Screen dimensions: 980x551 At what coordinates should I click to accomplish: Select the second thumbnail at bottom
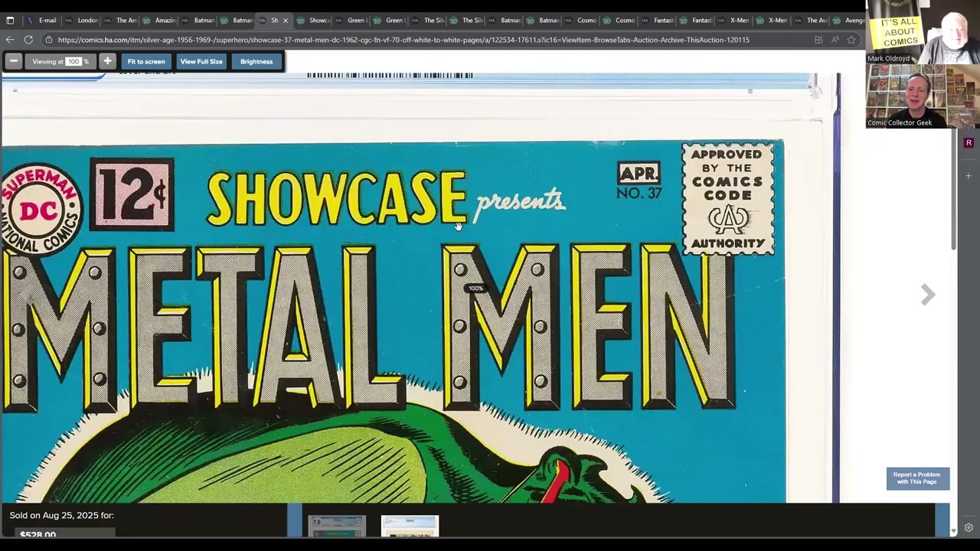[410, 526]
